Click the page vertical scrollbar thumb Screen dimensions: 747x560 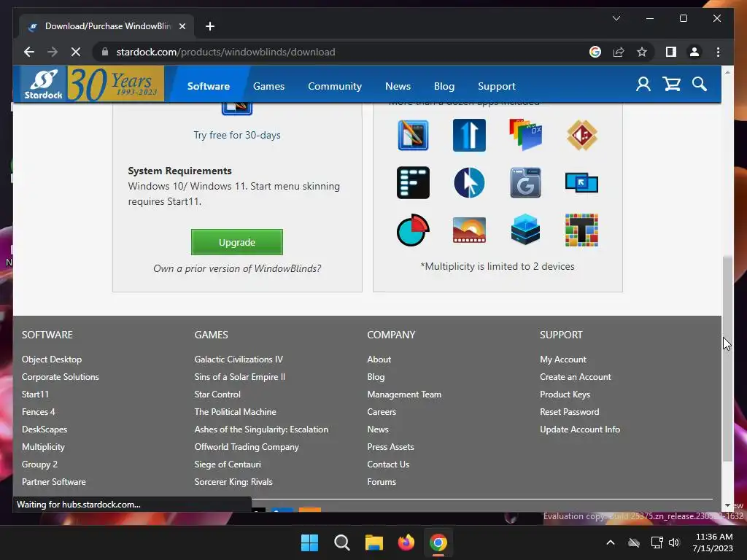coord(727,359)
